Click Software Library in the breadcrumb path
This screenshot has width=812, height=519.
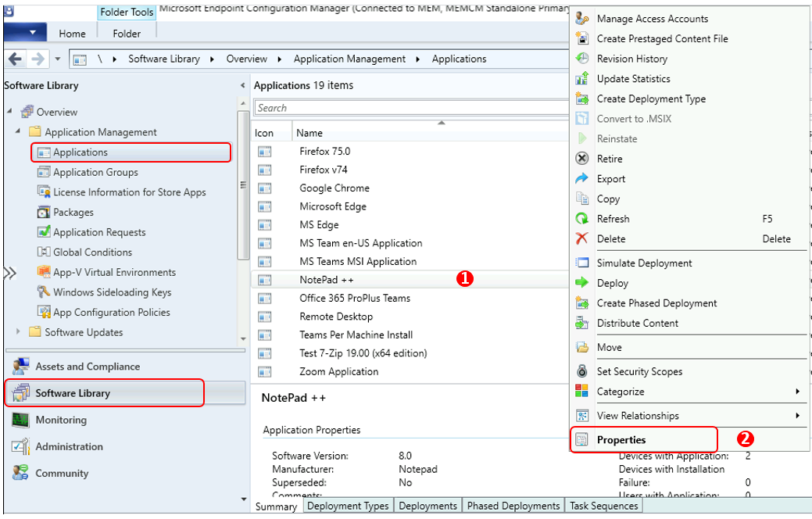click(x=163, y=59)
